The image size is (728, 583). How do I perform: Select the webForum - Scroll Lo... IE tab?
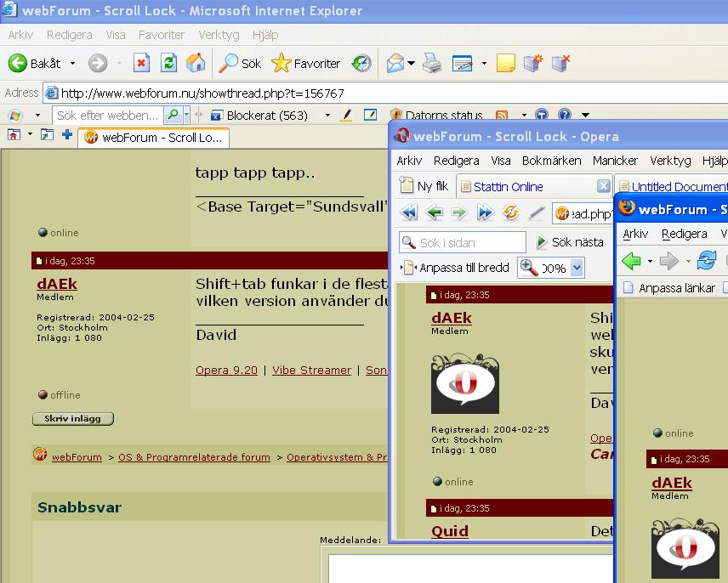click(153, 138)
